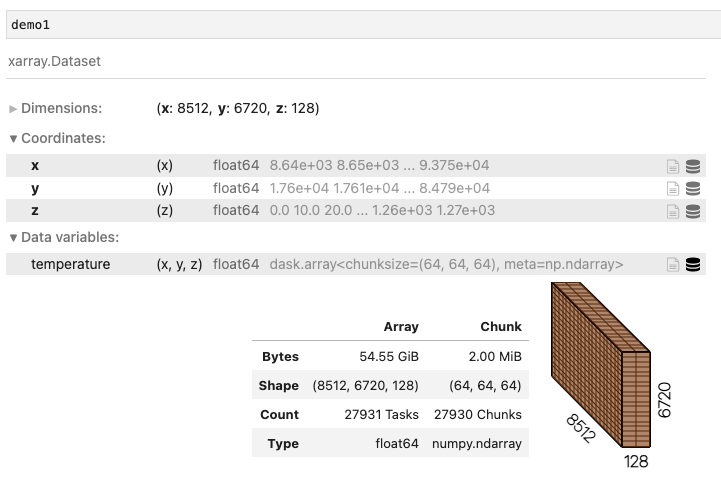This screenshot has height=481, width=721.
Task: Click the (8512, 6720, 128) shape cell
Action: (x=366, y=385)
